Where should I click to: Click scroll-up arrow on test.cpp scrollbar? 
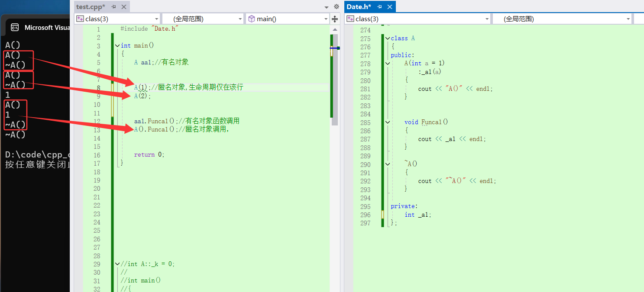(334, 29)
